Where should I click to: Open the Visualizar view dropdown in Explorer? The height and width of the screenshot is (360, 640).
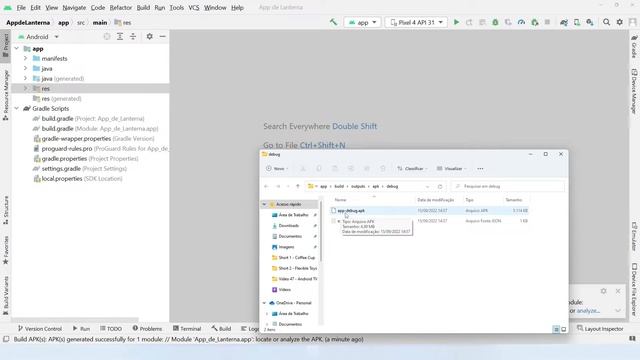(x=451, y=169)
